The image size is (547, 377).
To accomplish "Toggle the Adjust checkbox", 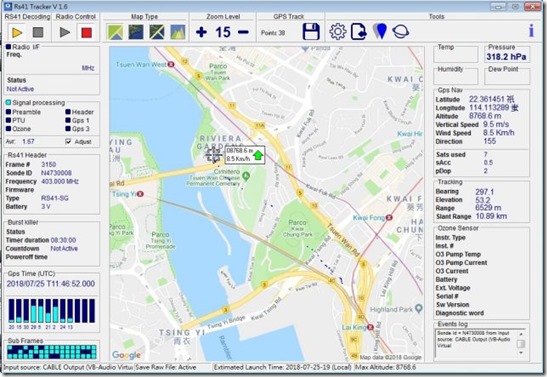I will (x=68, y=142).
